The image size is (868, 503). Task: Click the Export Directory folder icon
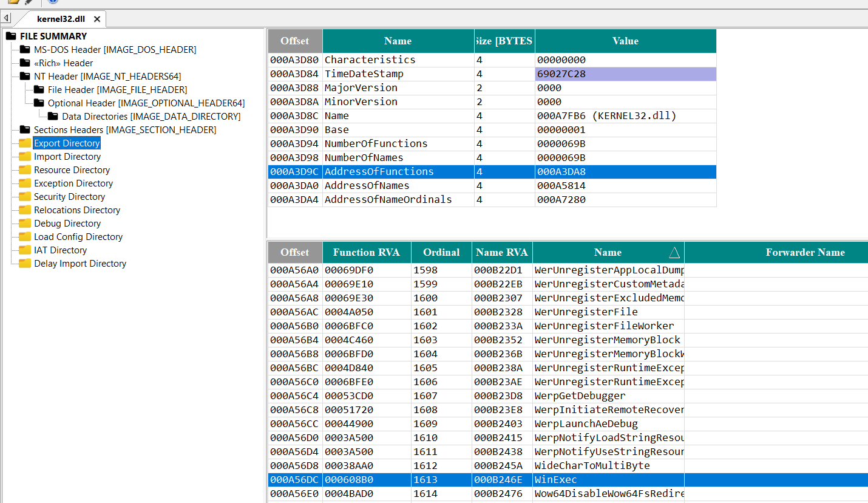(24, 143)
